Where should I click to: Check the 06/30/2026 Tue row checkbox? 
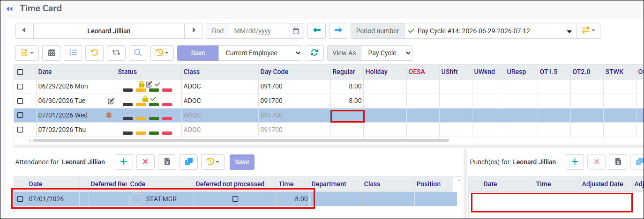[x=20, y=101]
